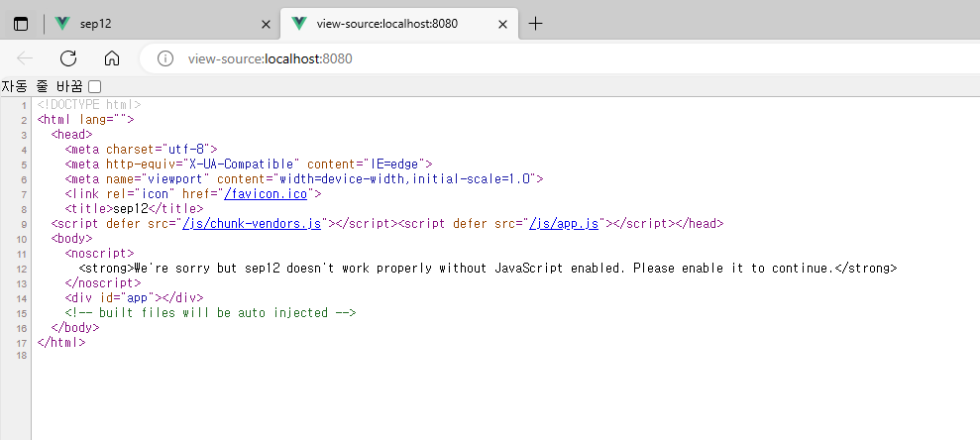The width and height of the screenshot is (980, 440).
Task: Go to home page icon
Action: tap(112, 58)
